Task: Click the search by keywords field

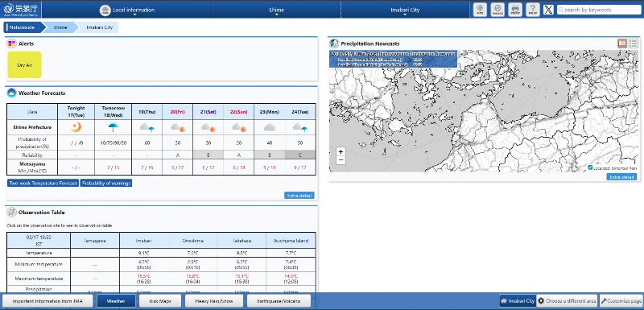Action: (599, 10)
